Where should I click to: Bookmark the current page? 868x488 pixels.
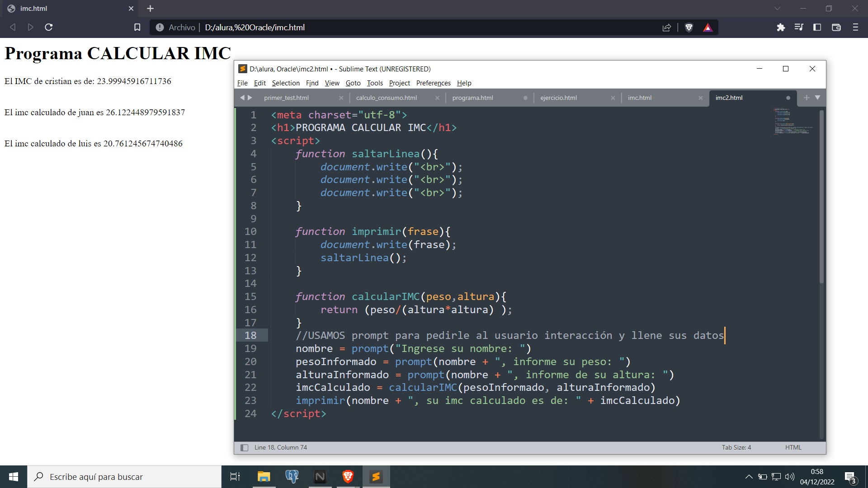[x=137, y=27]
